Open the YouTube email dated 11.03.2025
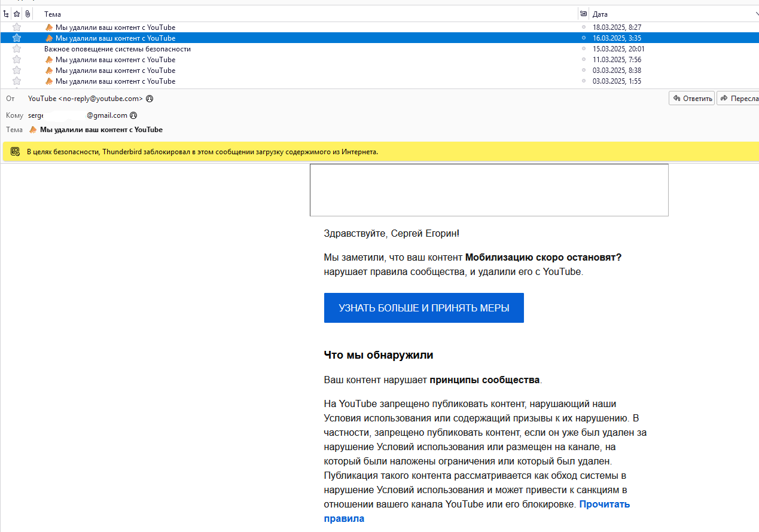Image resolution: width=759 pixels, height=532 pixels. 115,60
